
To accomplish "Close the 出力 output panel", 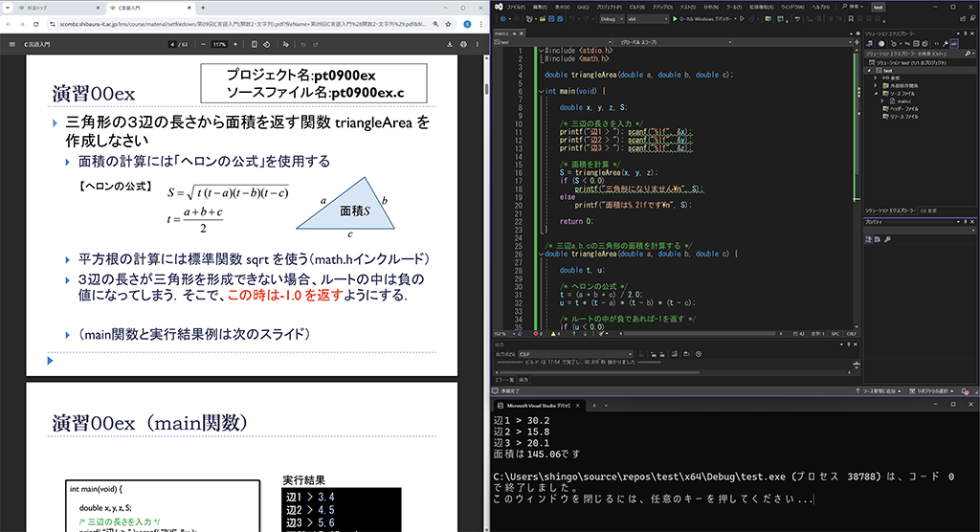I will tap(856, 344).
